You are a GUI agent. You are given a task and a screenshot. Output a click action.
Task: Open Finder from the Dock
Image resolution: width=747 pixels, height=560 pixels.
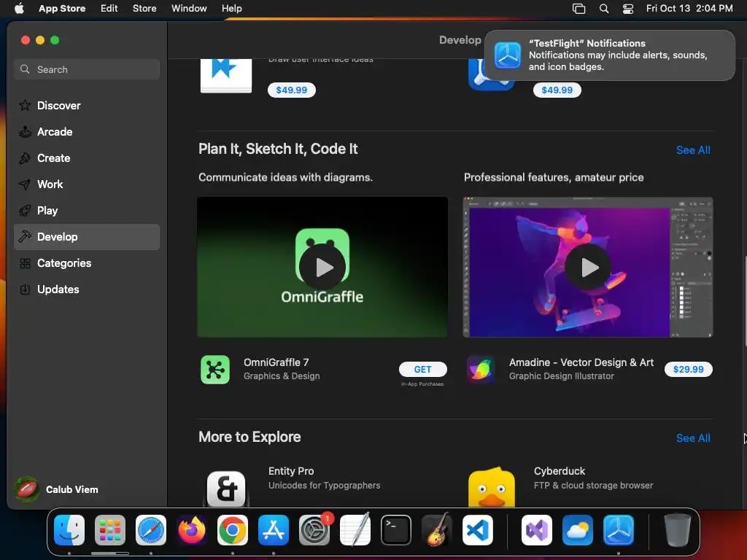pos(69,530)
